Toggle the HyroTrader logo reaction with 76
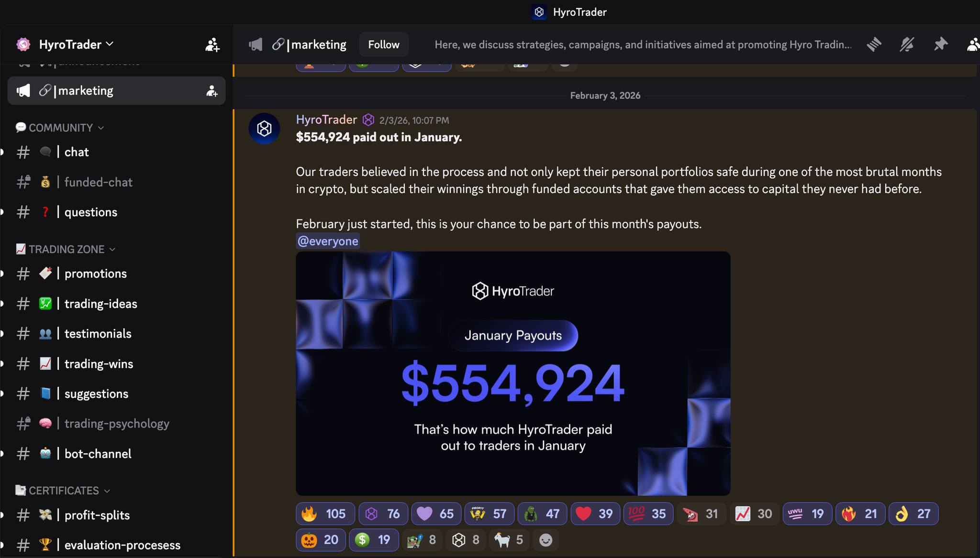This screenshot has height=558, width=980. pos(383,514)
